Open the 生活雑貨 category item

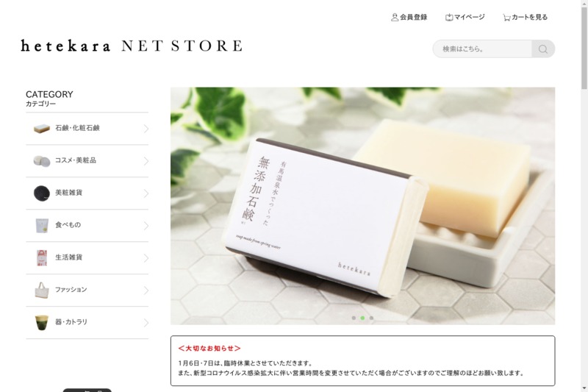point(87,257)
